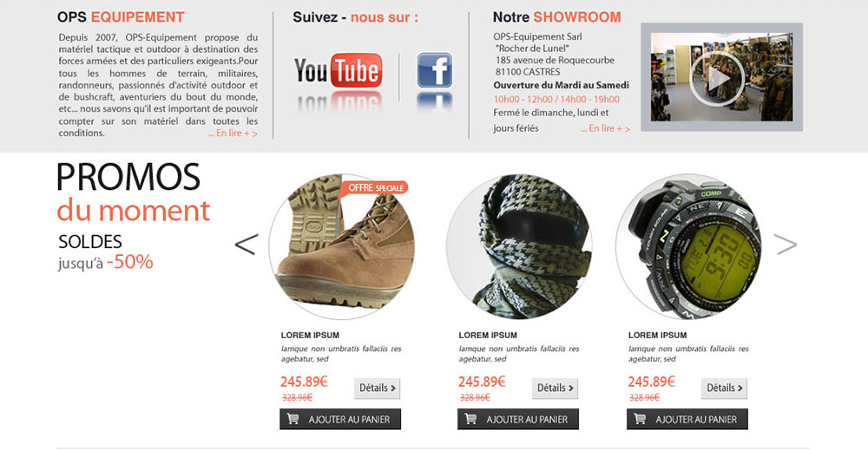Read more about the showroom
Image resolution: width=868 pixels, height=450 pixels.
[x=606, y=128]
